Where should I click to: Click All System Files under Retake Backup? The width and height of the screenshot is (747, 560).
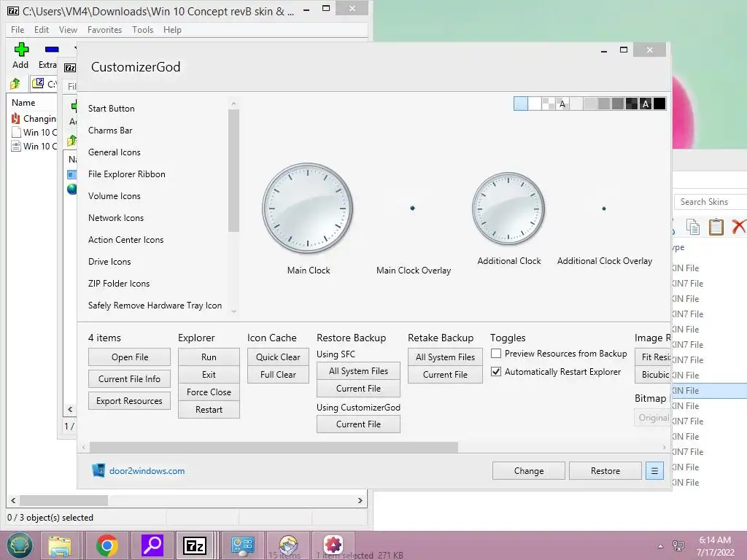click(445, 357)
